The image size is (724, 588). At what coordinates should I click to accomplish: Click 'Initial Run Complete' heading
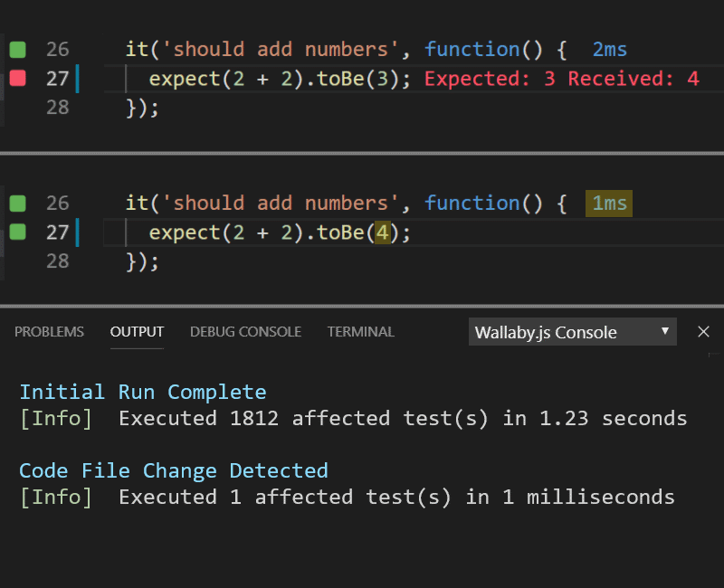point(143,393)
